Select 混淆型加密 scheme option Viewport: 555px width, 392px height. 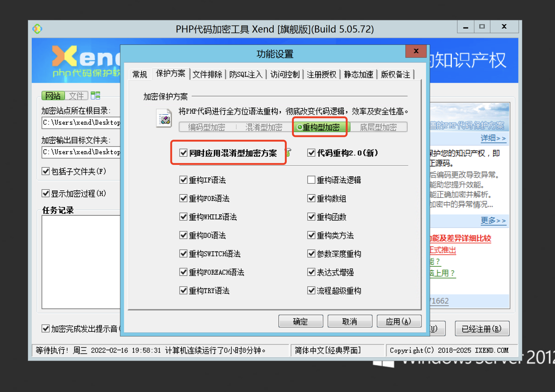(264, 127)
